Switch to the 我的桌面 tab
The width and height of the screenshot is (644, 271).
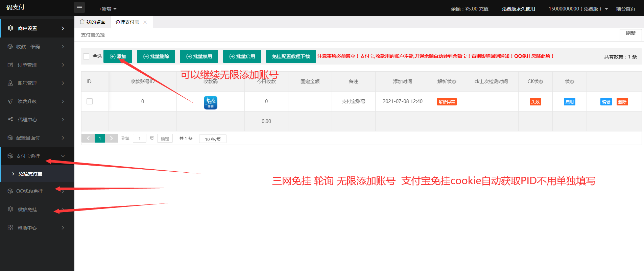[x=93, y=22]
